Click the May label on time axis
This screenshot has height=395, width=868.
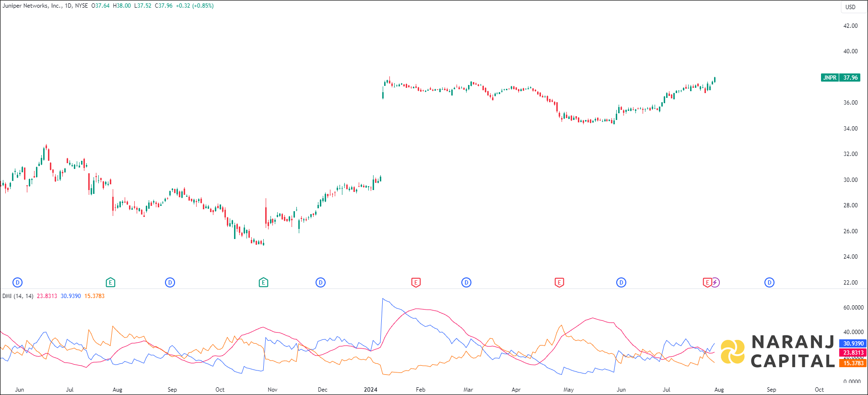[568, 390]
